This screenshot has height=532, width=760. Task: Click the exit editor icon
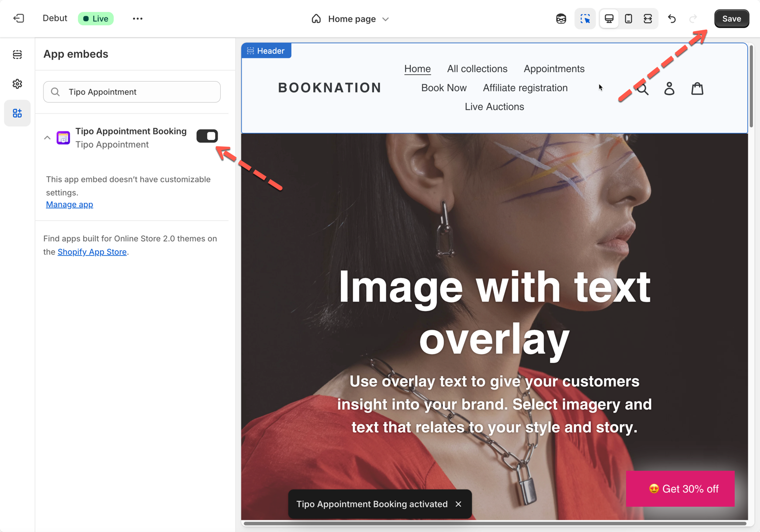(x=18, y=19)
